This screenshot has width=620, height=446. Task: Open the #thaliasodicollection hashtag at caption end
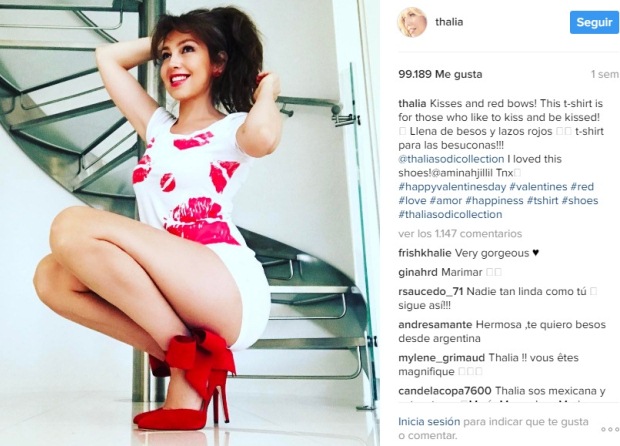(x=450, y=214)
